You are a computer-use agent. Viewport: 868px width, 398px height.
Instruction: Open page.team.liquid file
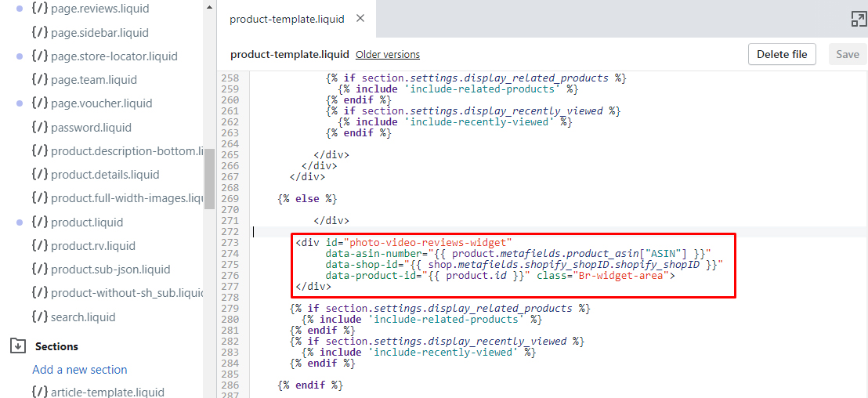[x=93, y=80]
